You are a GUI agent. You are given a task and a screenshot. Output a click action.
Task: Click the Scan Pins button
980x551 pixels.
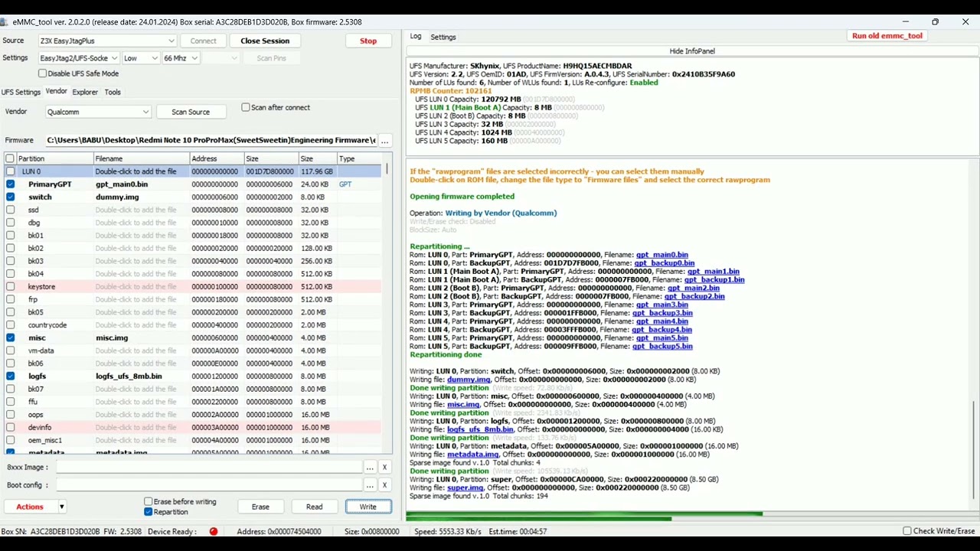pyautogui.click(x=271, y=58)
